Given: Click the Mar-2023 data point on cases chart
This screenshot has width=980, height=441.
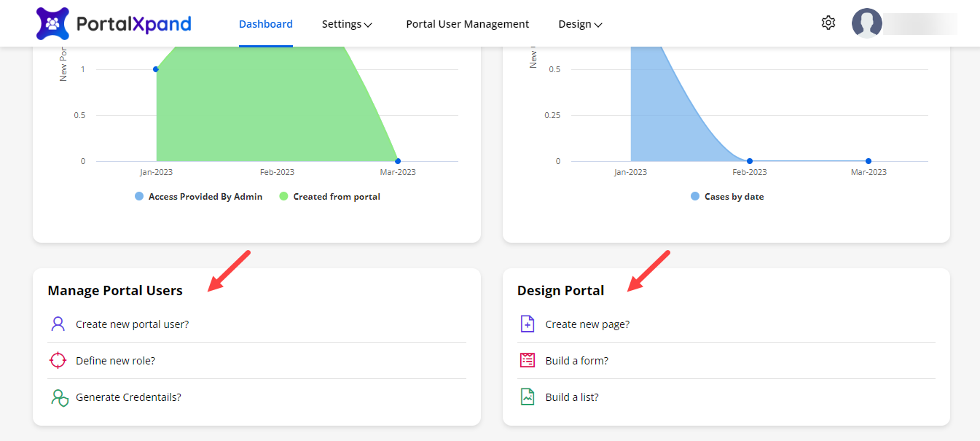Looking at the screenshot, I should point(869,161).
